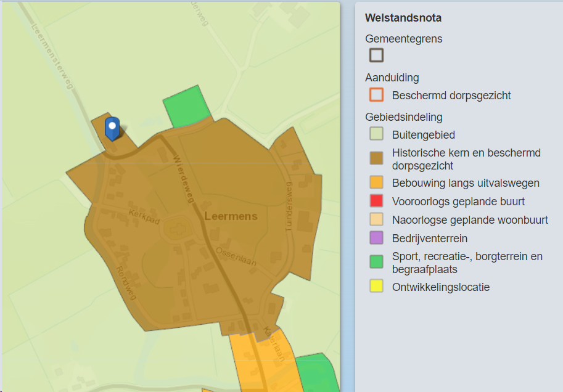Click the Gemeentegrens legend box icon
Image resolution: width=563 pixels, height=392 pixels.
coord(376,55)
